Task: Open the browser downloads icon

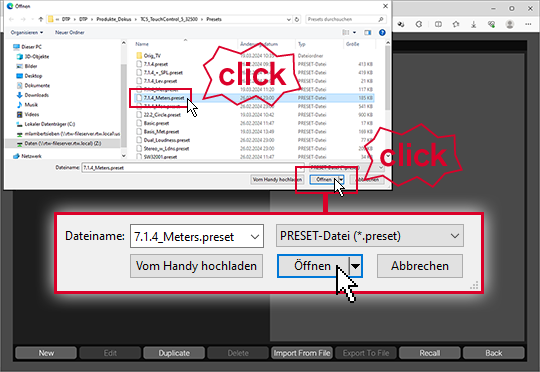Action: 474,24
